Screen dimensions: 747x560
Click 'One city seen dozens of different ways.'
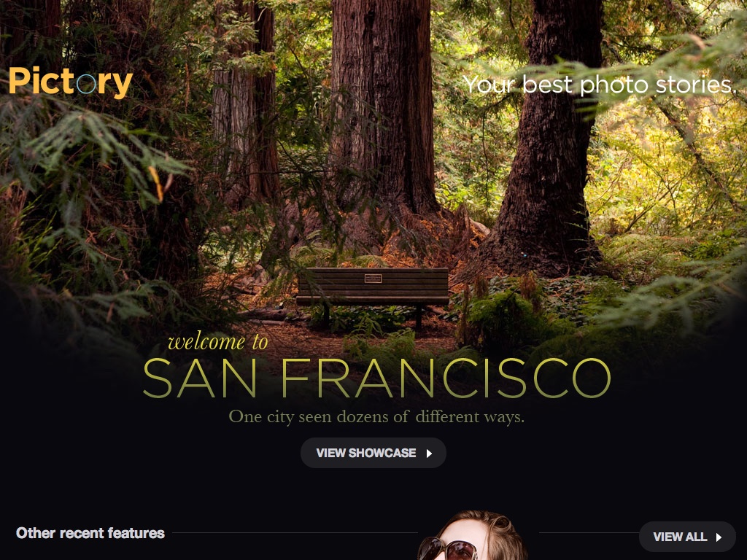click(x=376, y=416)
